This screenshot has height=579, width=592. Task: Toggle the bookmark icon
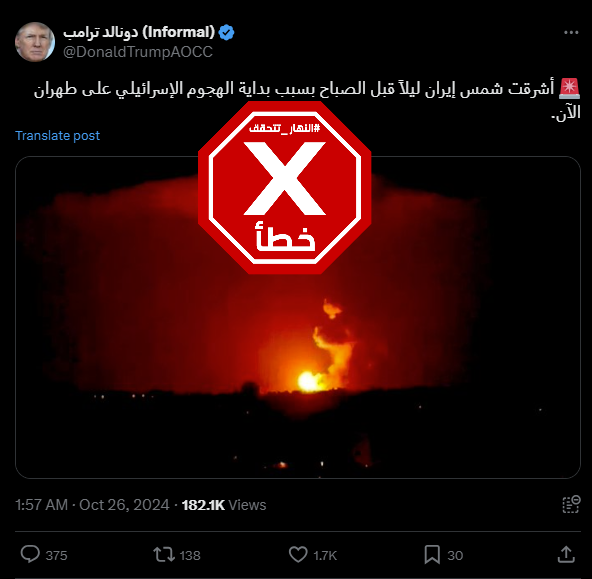(x=432, y=554)
